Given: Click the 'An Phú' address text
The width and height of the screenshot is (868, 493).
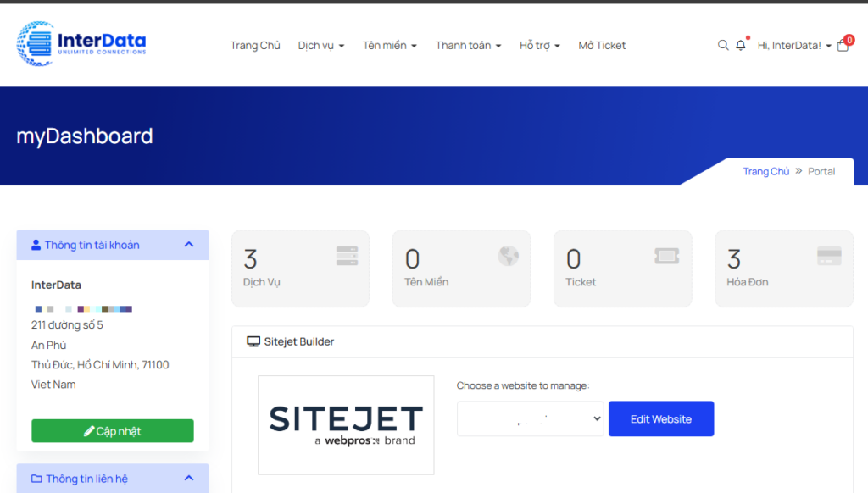Looking at the screenshot, I should (48, 346).
